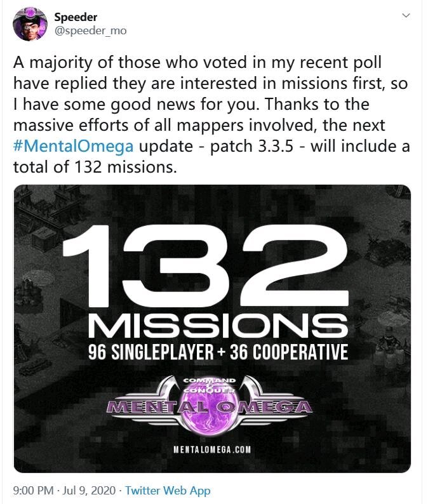
Task: Select the OMEGA word on the logo banner
Action: tap(265, 407)
